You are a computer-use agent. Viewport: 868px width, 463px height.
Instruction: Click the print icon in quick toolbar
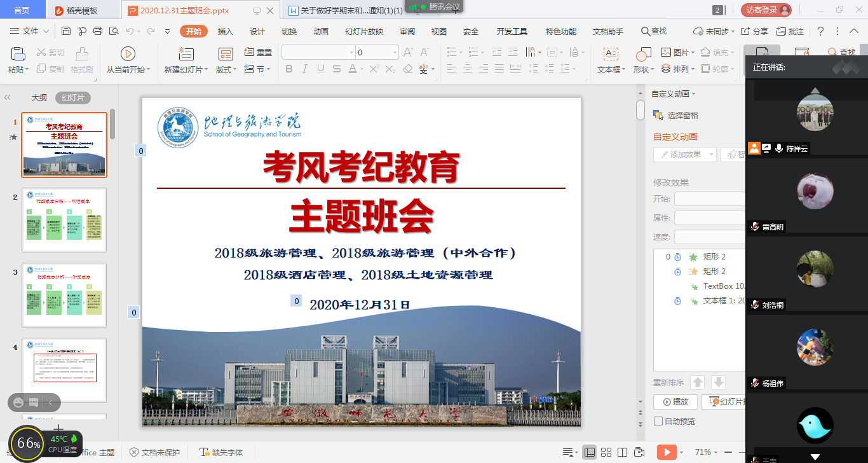[98, 31]
